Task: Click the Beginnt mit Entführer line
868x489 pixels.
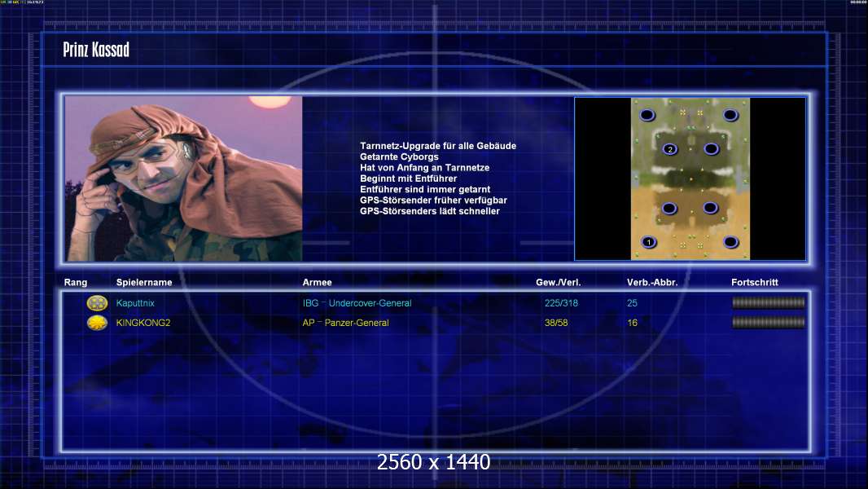Action: 409,178
